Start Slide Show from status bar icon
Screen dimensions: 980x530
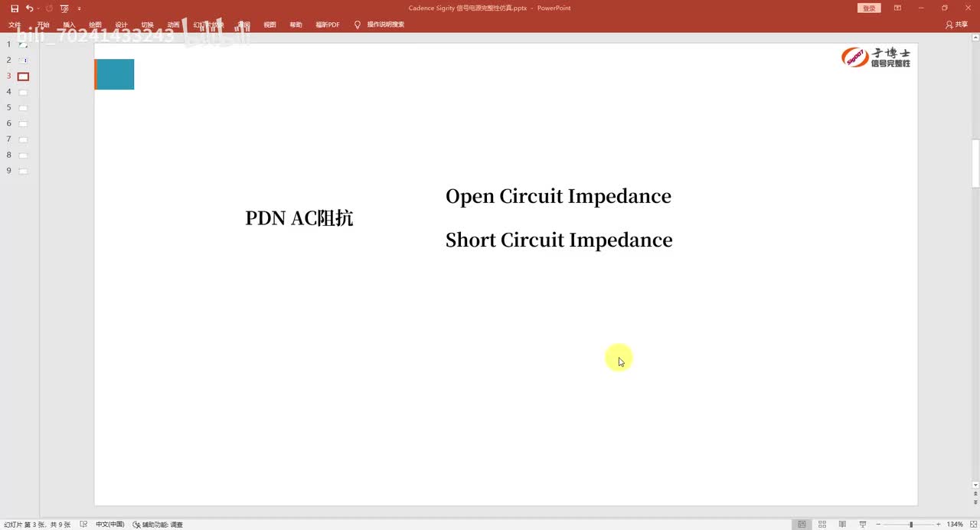click(x=863, y=525)
